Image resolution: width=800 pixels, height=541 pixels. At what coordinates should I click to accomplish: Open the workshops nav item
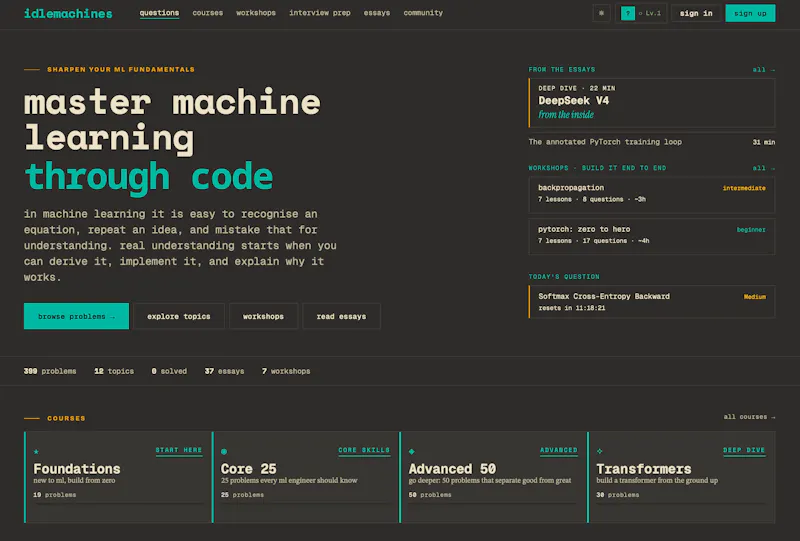[256, 13]
